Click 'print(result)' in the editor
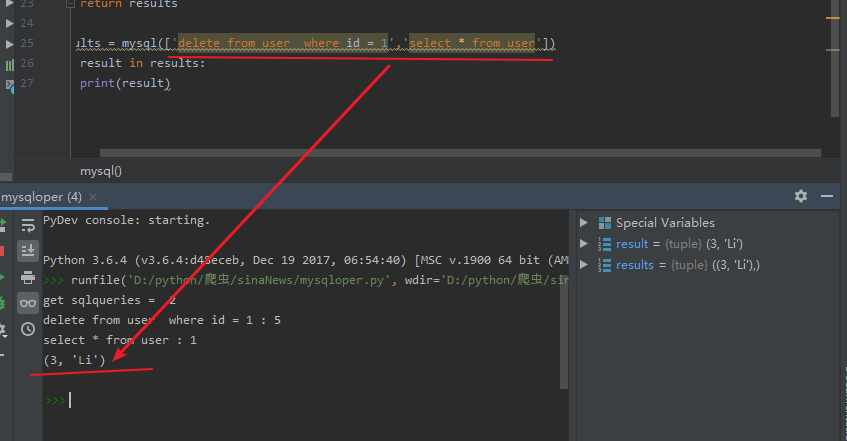The image size is (847, 441). (125, 83)
